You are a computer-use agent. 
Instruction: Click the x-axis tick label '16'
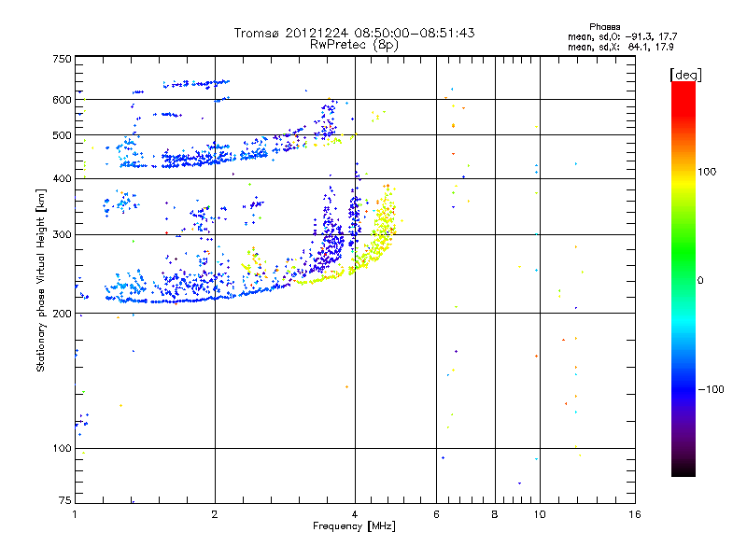coord(635,514)
